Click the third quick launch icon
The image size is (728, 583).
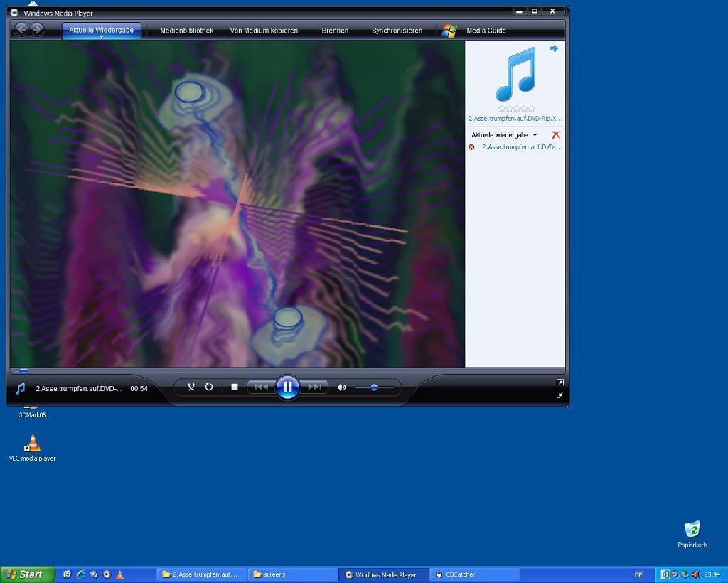pyautogui.click(x=93, y=574)
